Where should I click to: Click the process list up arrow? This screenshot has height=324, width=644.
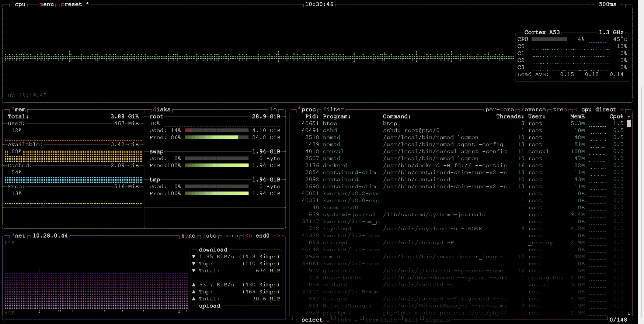[x=629, y=117]
